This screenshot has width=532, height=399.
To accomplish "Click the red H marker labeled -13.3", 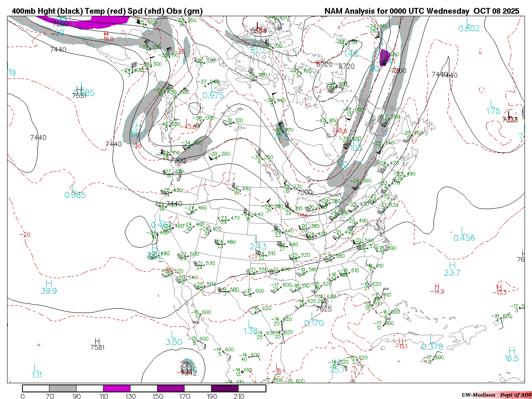I will [500, 287].
